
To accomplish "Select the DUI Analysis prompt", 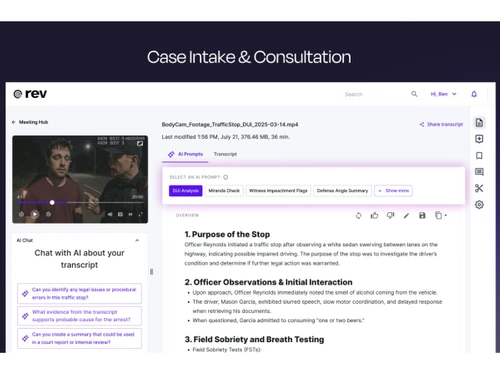I will click(x=185, y=191).
